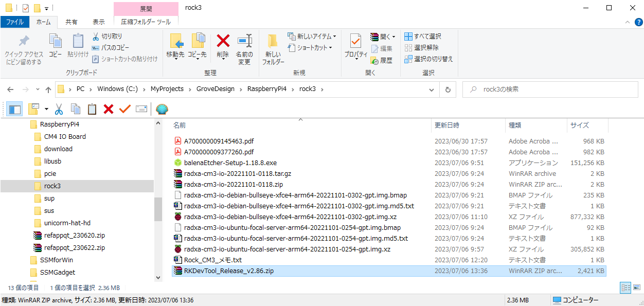Click the 名前の変更 rename icon
The image size is (644, 306).
click(x=244, y=41)
